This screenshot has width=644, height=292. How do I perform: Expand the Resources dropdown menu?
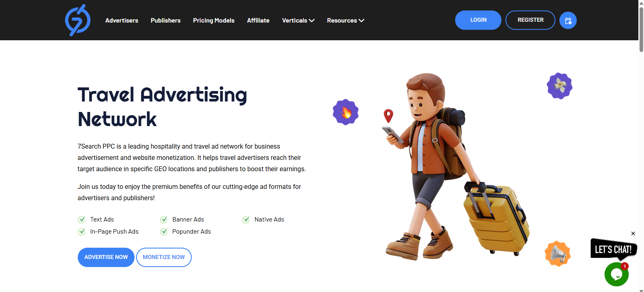tap(346, 21)
